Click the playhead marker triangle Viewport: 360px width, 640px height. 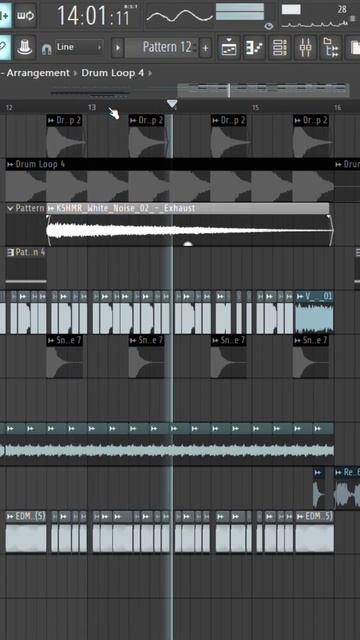(172, 104)
